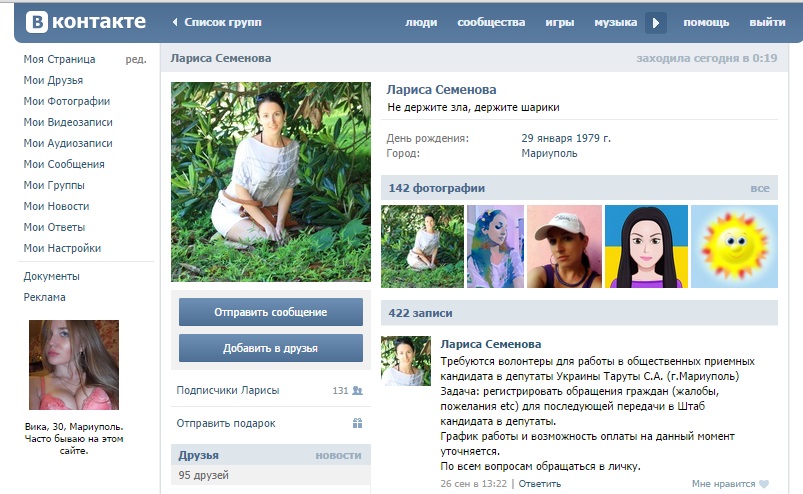The width and height of the screenshot is (803, 494).
Task: Open Мои Новости in the sidebar
Action: [56, 206]
